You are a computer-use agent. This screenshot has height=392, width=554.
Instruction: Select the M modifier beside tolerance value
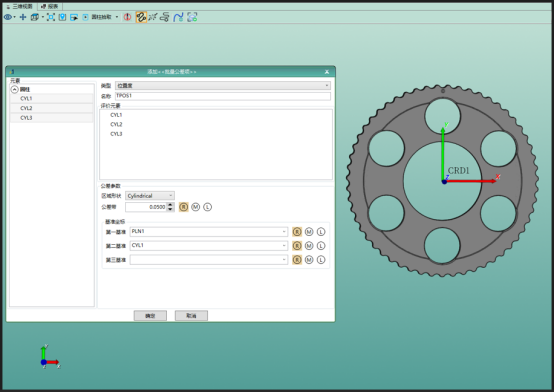tap(196, 207)
